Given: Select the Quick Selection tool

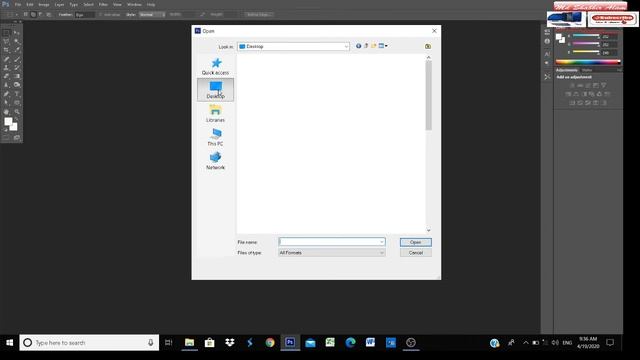Looking at the screenshot, I should [x=17, y=41].
